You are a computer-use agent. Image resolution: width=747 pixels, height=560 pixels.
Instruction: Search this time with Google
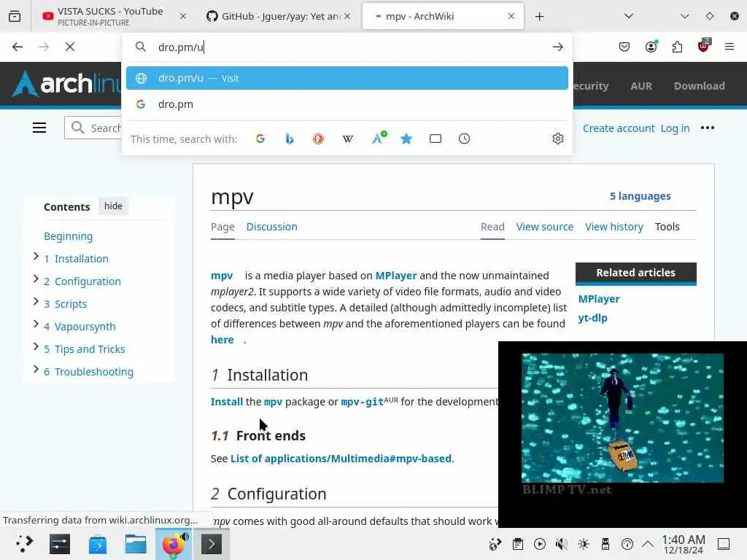tap(260, 139)
